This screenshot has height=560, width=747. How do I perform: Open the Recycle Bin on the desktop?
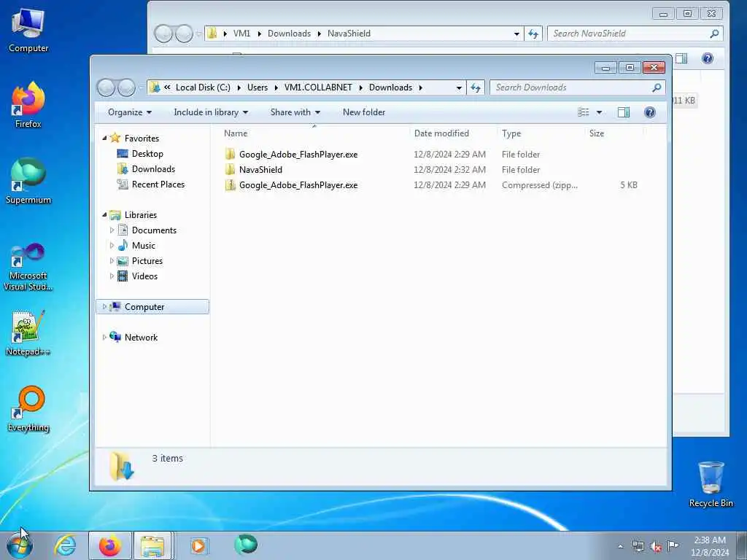[x=711, y=484]
